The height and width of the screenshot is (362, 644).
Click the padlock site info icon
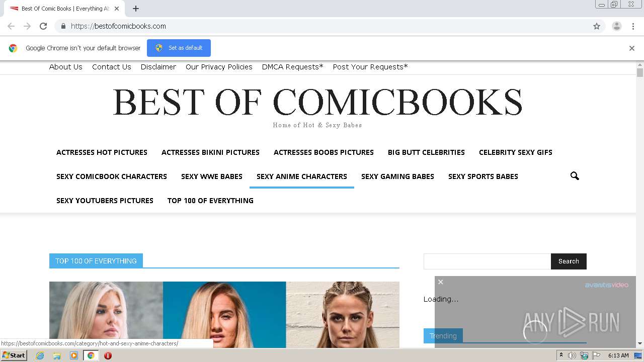(x=63, y=26)
